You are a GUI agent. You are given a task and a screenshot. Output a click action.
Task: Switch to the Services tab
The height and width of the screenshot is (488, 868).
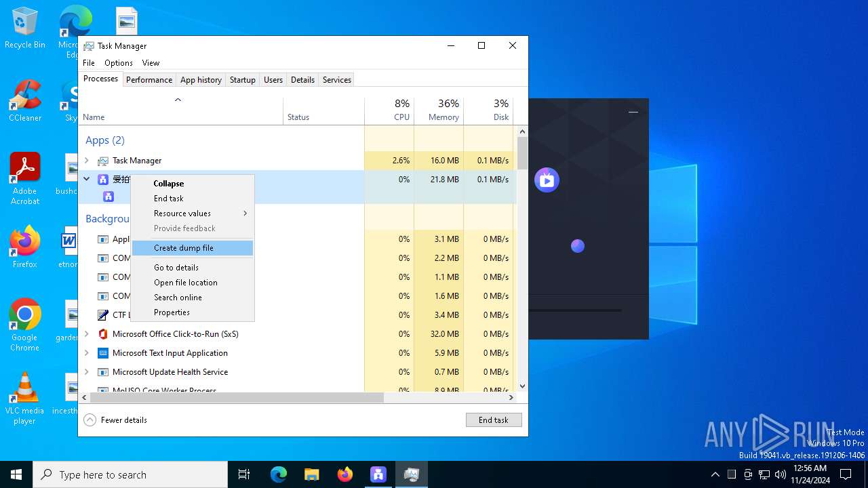point(337,80)
